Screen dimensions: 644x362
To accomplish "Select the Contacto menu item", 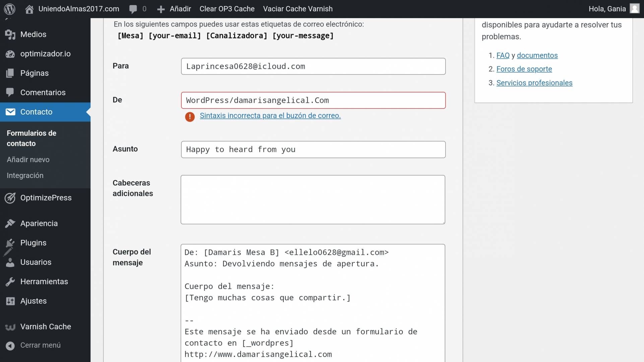I will click(x=45, y=112).
